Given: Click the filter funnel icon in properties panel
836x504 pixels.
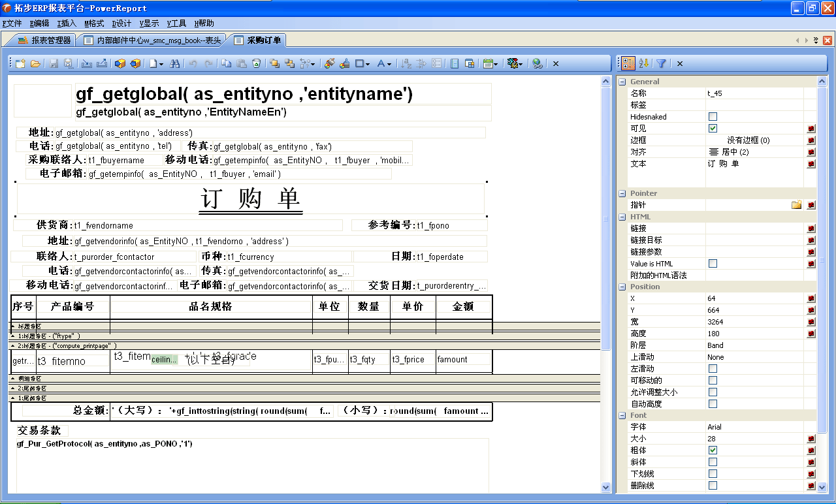Looking at the screenshot, I should point(661,63).
